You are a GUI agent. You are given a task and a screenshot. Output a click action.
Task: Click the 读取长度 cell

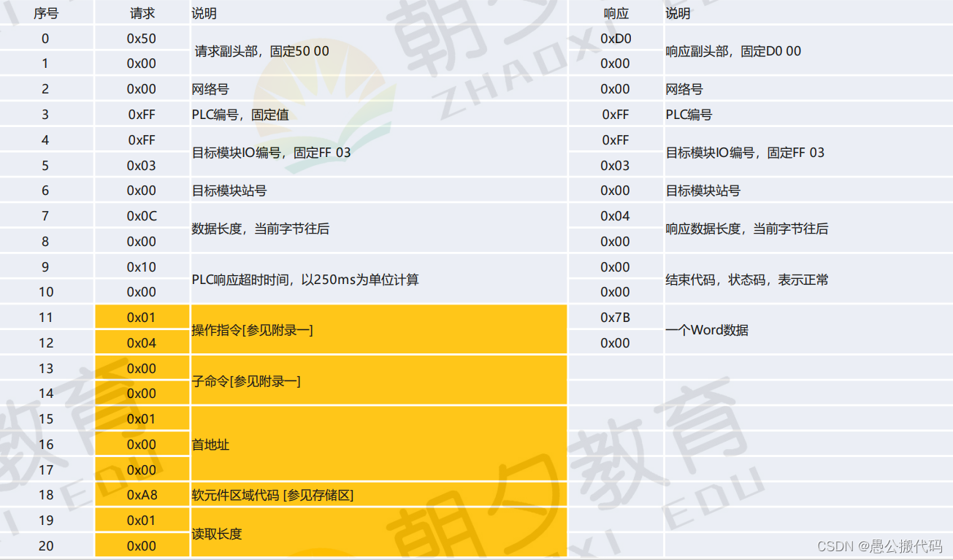[x=378, y=534]
